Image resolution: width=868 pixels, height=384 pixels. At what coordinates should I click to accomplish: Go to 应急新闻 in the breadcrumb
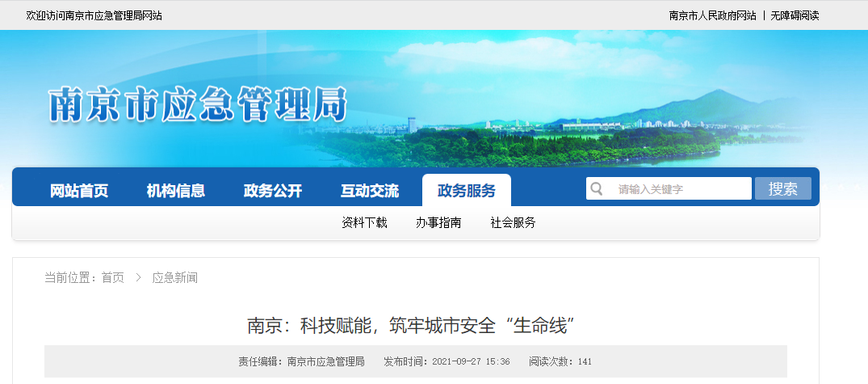[175, 277]
